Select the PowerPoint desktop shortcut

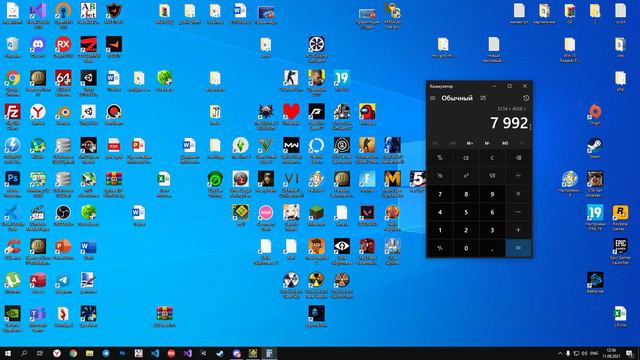(63, 249)
